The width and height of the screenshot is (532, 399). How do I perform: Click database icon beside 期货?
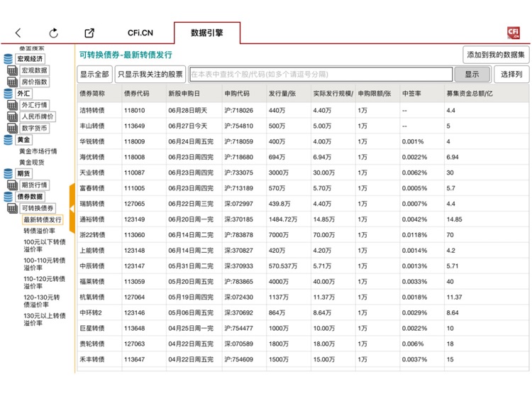click(8, 173)
